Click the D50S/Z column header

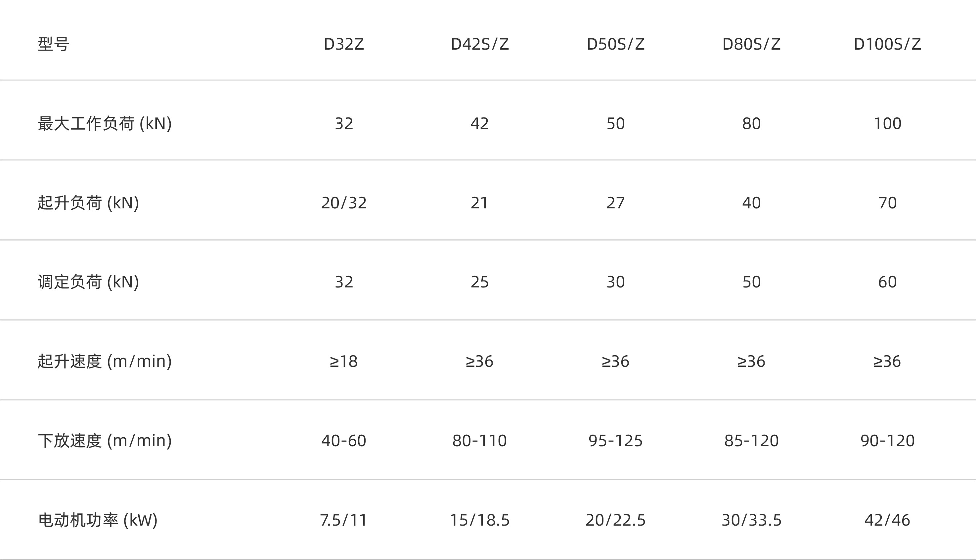click(615, 44)
